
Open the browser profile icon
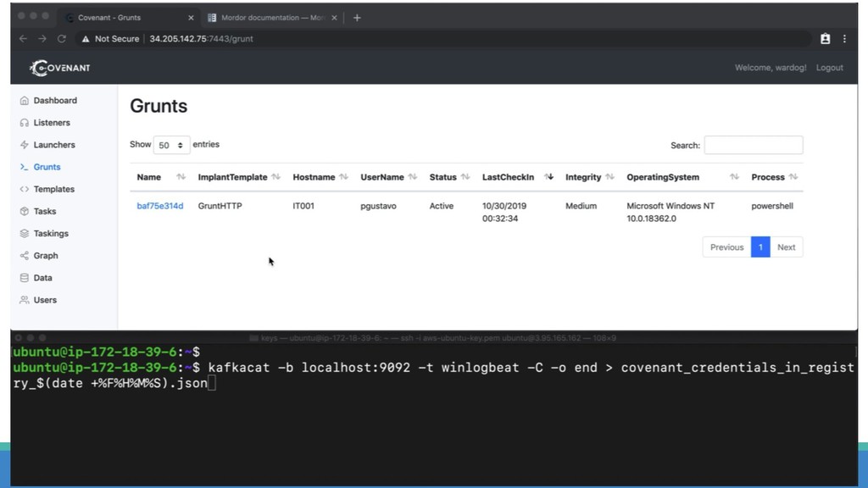826,39
